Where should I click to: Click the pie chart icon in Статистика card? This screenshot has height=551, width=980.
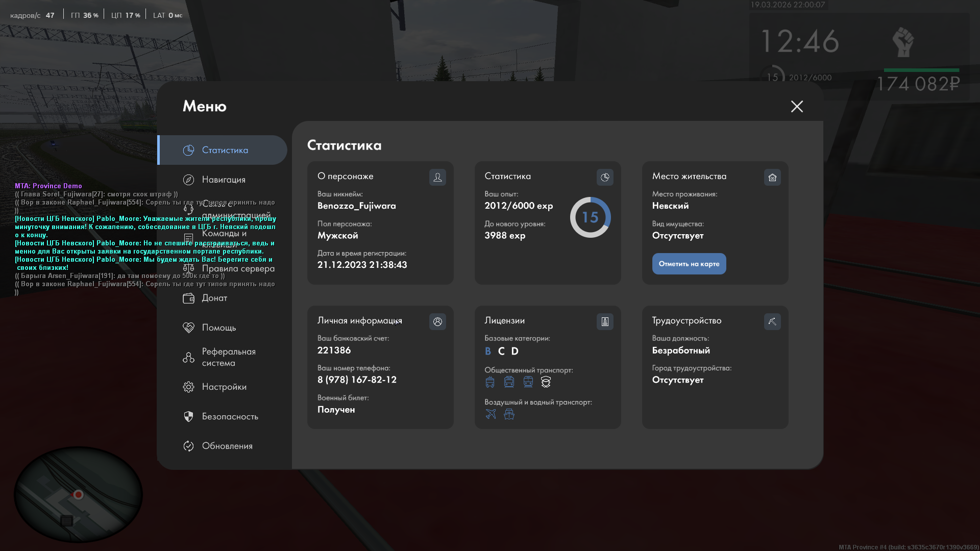[605, 177]
